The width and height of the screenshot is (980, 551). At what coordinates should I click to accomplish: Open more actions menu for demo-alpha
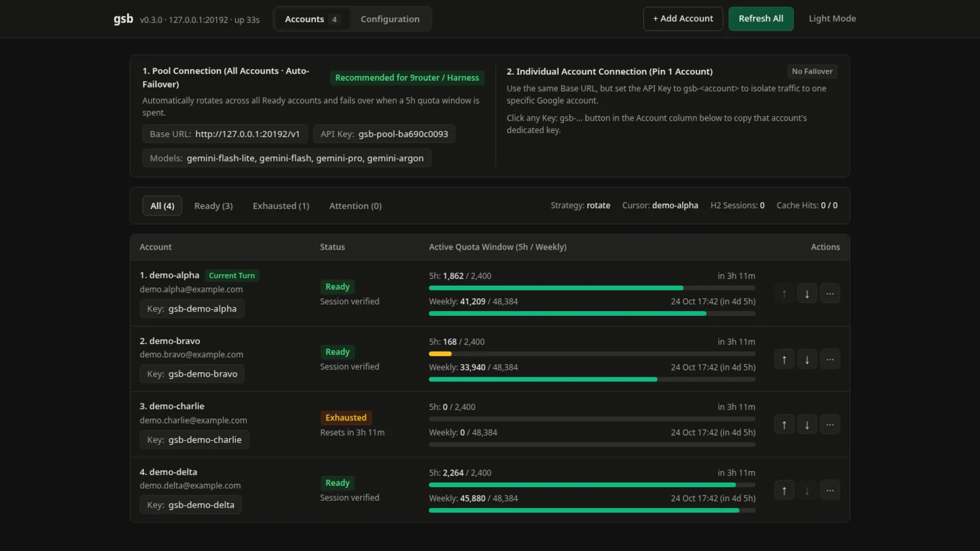point(830,294)
